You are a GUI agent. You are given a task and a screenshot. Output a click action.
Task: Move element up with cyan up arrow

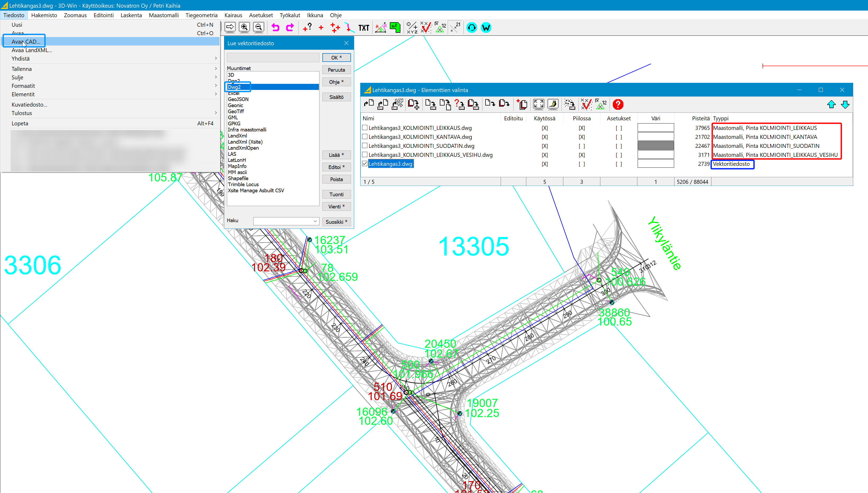point(832,105)
